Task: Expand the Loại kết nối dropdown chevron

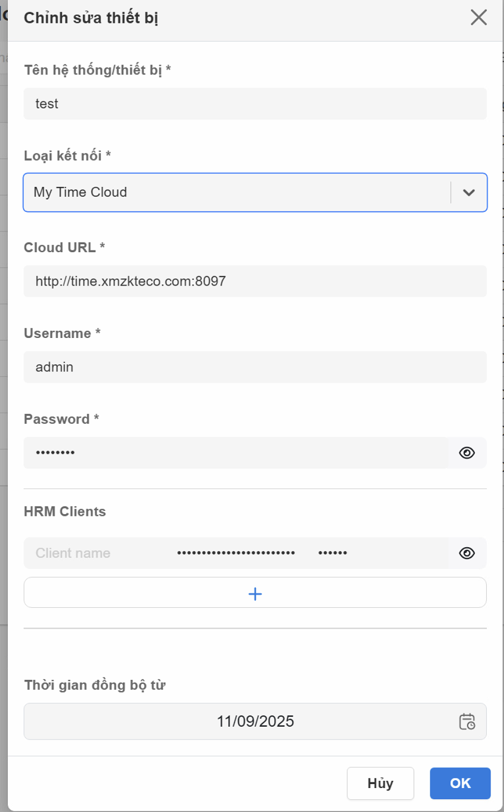Action: 469,192
